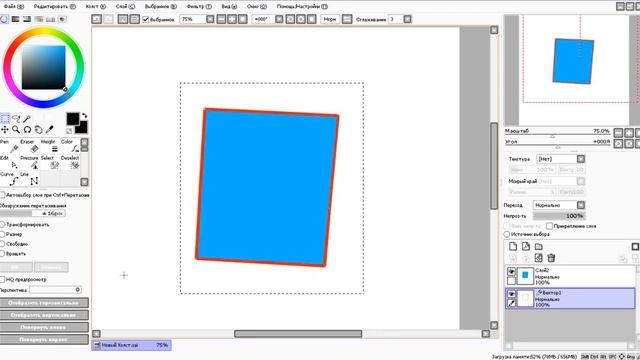The height and width of the screenshot is (360, 640).
Task: Enable auto layer select on Ctrl+drag checkbox
Action: coord(2,195)
